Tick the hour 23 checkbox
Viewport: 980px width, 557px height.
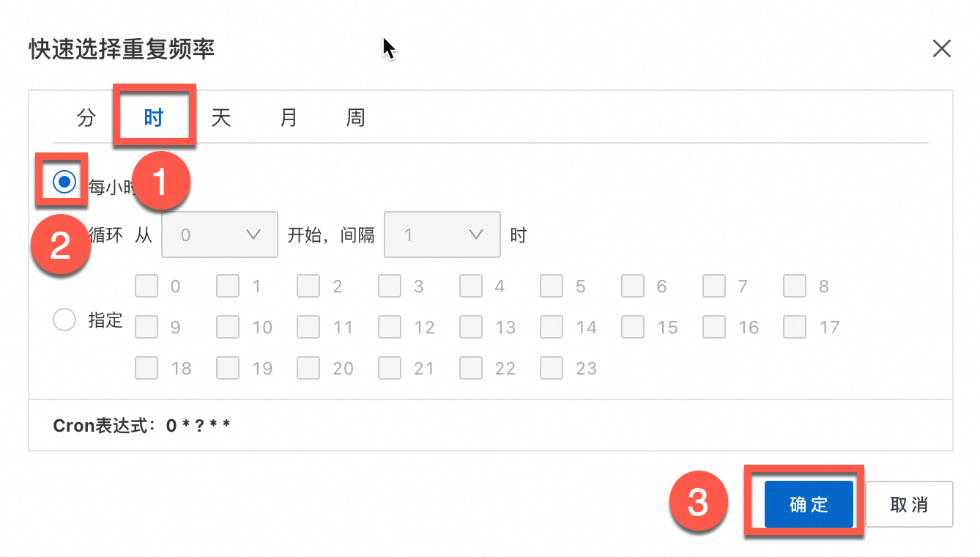click(x=552, y=368)
